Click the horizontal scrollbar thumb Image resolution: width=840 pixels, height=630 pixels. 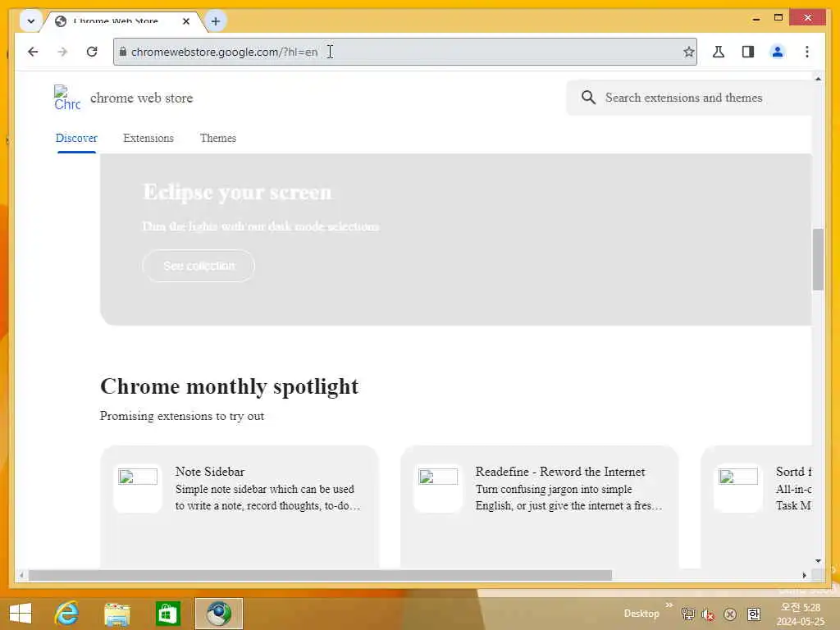(320, 575)
